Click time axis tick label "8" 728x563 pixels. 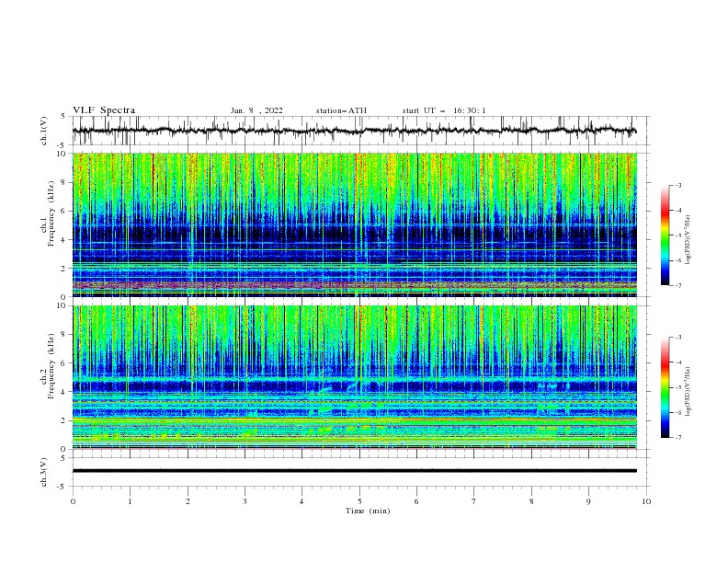531,501
